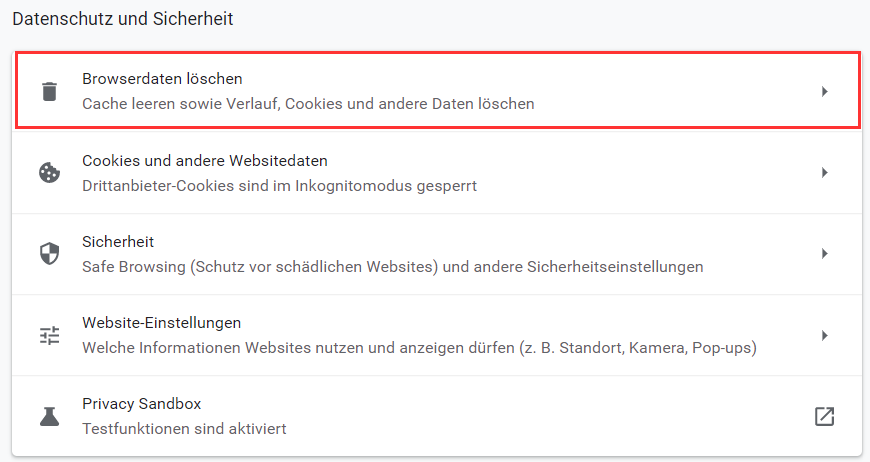
Task: Click the cookie icon
Action: [x=49, y=172]
